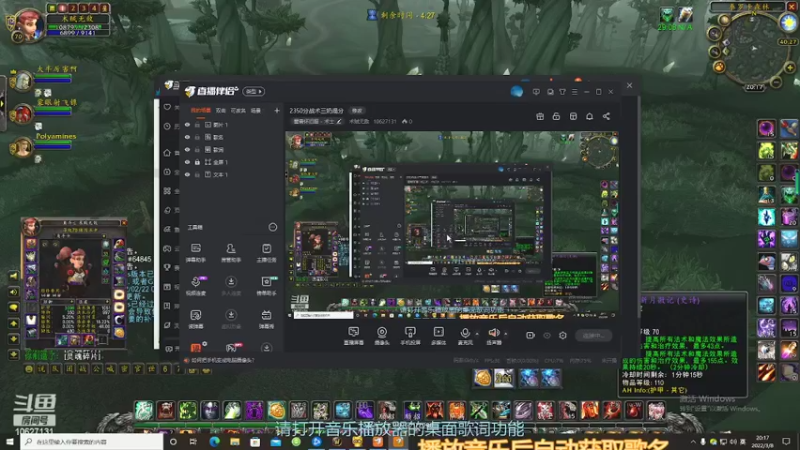
Task: Switch to the fourth scene tab
Action: pyautogui.click(x=256, y=110)
